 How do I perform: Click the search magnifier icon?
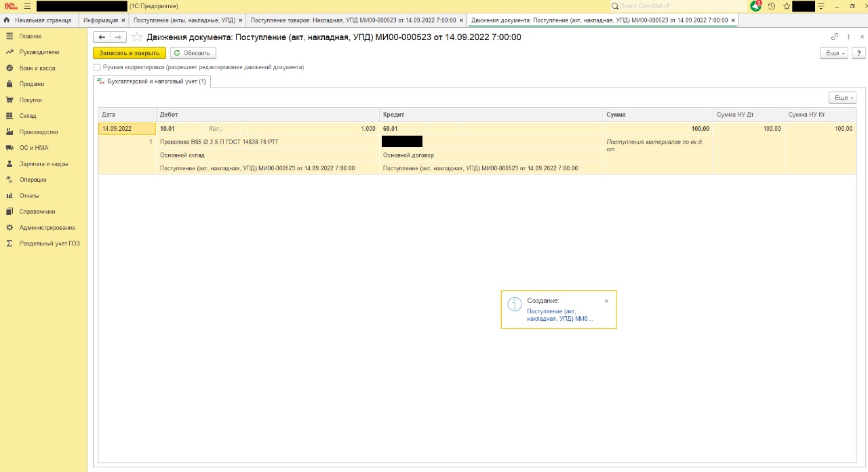coord(615,5)
